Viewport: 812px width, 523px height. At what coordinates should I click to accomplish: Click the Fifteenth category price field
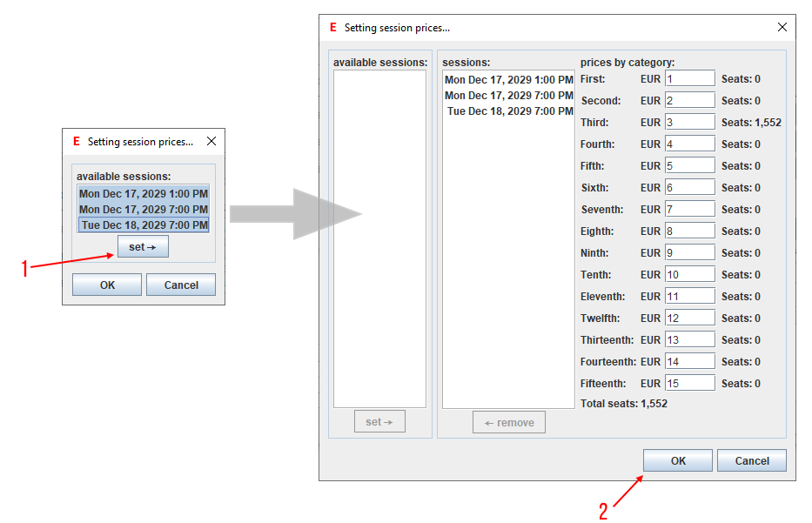(x=690, y=383)
